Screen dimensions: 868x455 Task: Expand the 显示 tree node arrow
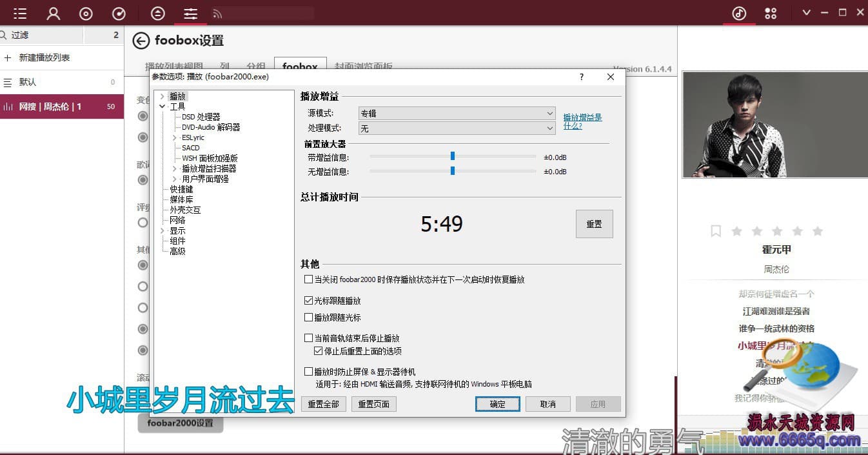coord(162,230)
